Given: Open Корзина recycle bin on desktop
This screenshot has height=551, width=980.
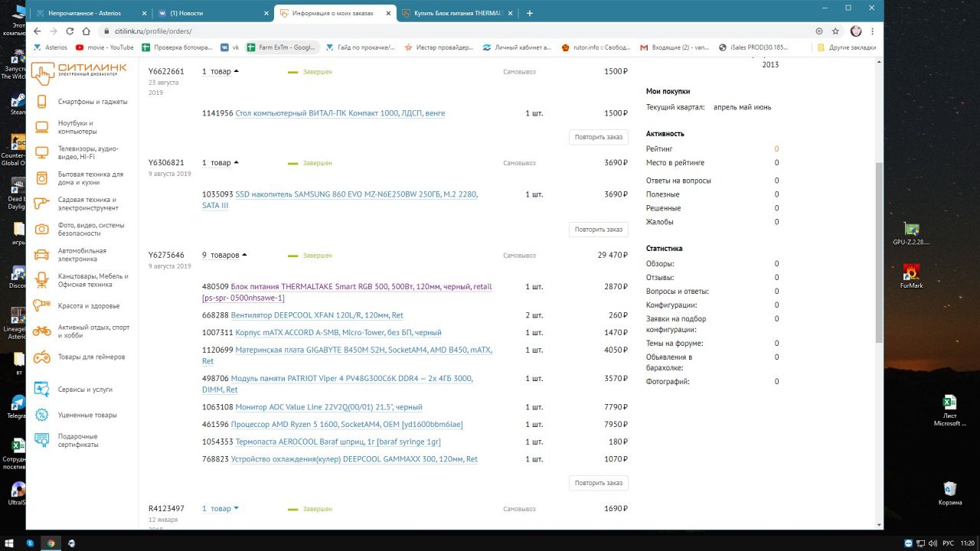Looking at the screenshot, I should 950,494.
